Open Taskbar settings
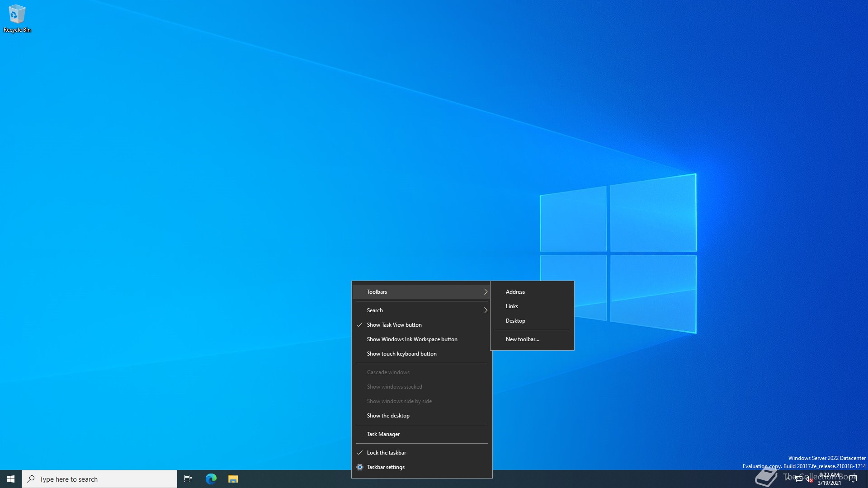The height and width of the screenshot is (488, 868). [385, 467]
